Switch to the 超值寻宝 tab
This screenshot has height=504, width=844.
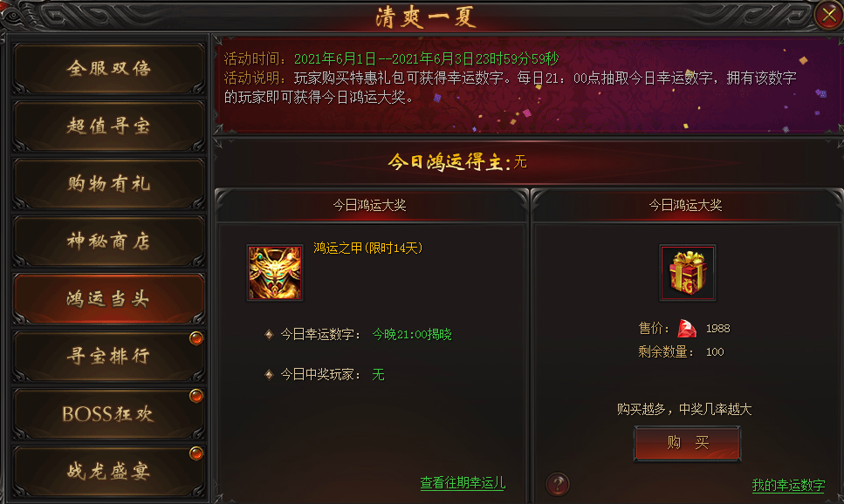click(109, 126)
